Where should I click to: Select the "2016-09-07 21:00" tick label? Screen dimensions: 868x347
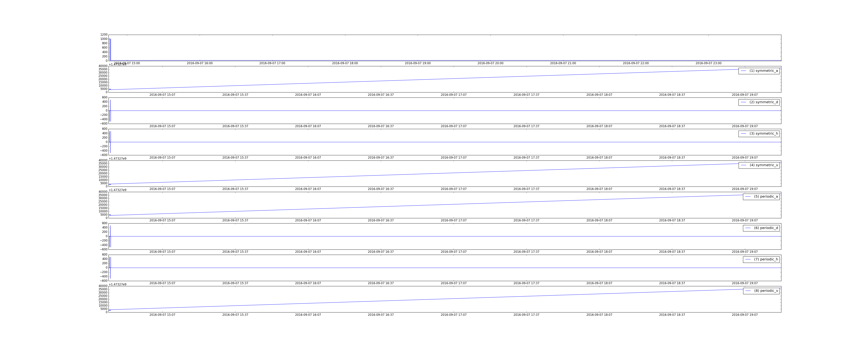[563, 63]
